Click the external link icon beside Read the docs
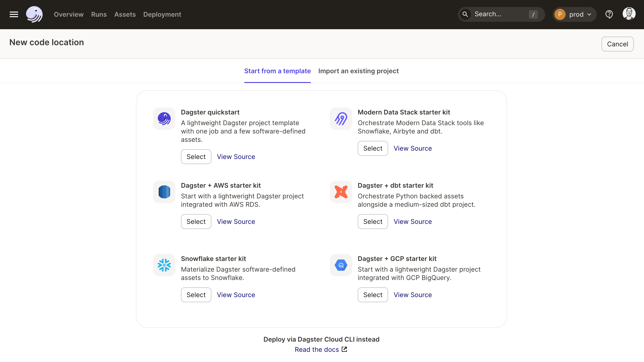This screenshot has height=362, width=644. point(344,349)
